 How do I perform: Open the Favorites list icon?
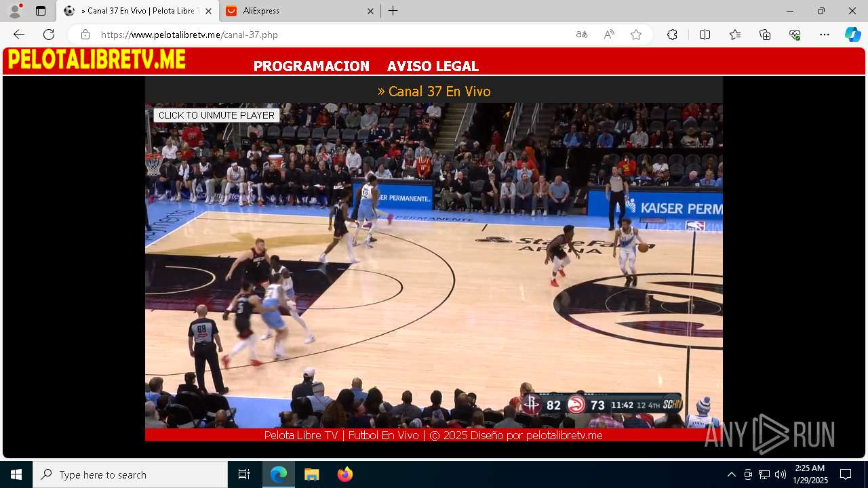pyautogui.click(x=735, y=35)
